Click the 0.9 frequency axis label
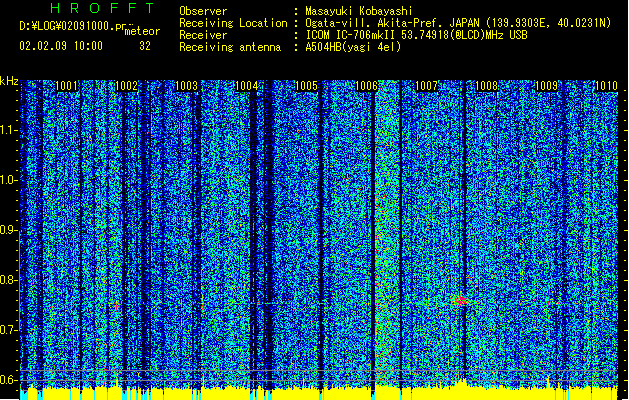629x400 pixels. point(9,230)
